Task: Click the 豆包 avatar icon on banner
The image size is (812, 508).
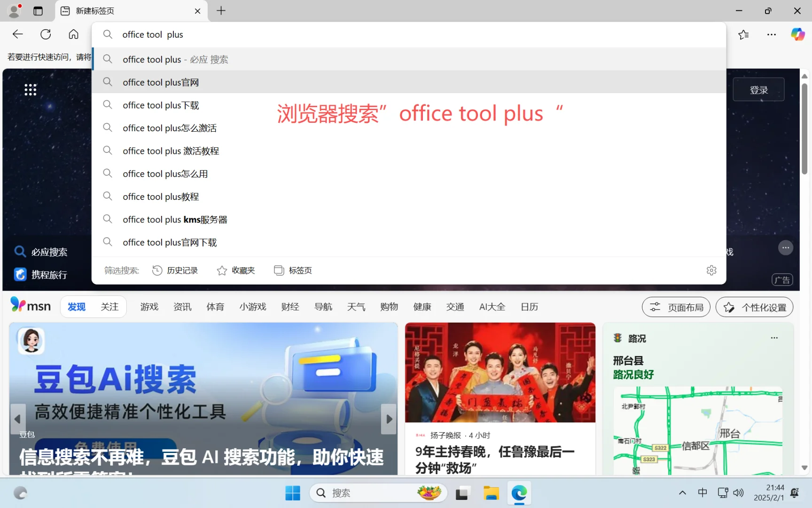Action: point(30,341)
